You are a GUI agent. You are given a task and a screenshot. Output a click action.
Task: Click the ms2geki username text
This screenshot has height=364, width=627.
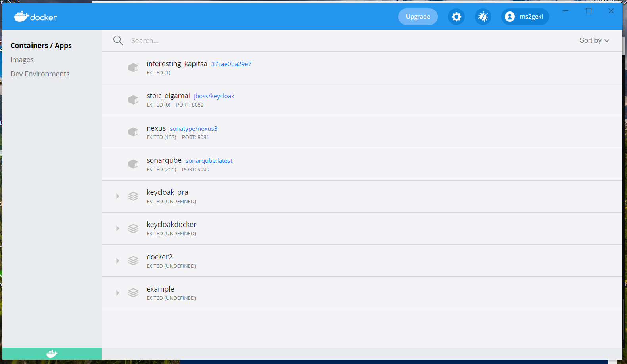pos(531,17)
